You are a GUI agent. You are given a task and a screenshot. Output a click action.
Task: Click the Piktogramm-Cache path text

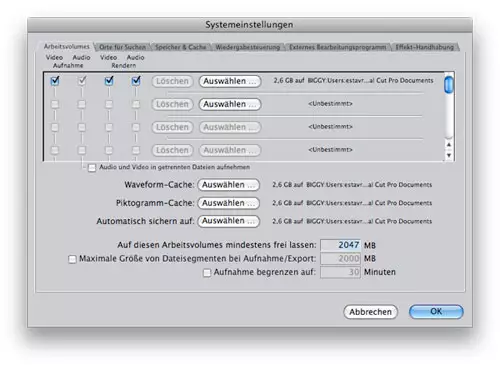point(352,203)
